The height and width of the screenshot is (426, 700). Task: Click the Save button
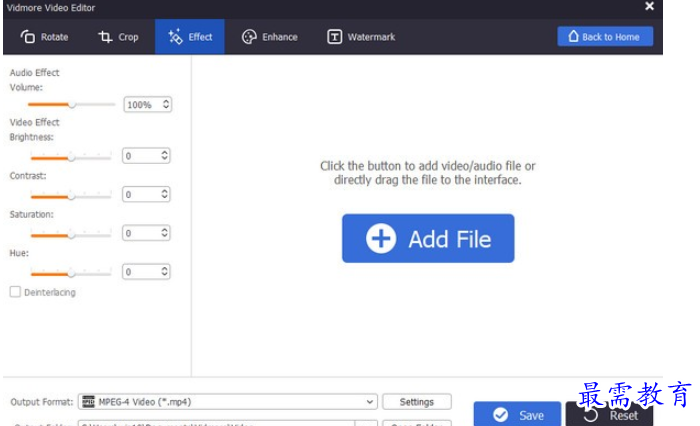[x=517, y=415]
